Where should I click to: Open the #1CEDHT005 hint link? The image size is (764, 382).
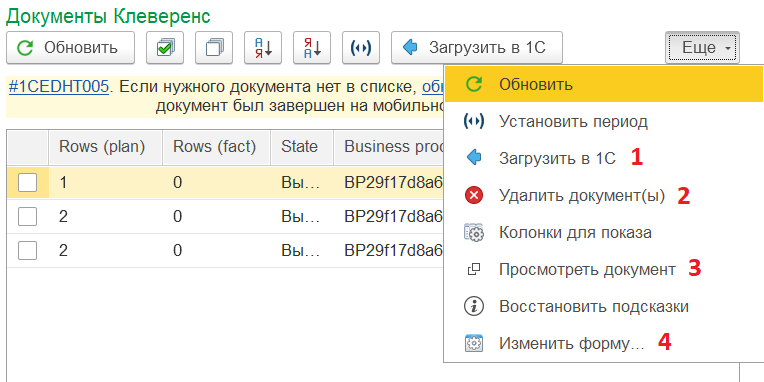coord(58,87)
